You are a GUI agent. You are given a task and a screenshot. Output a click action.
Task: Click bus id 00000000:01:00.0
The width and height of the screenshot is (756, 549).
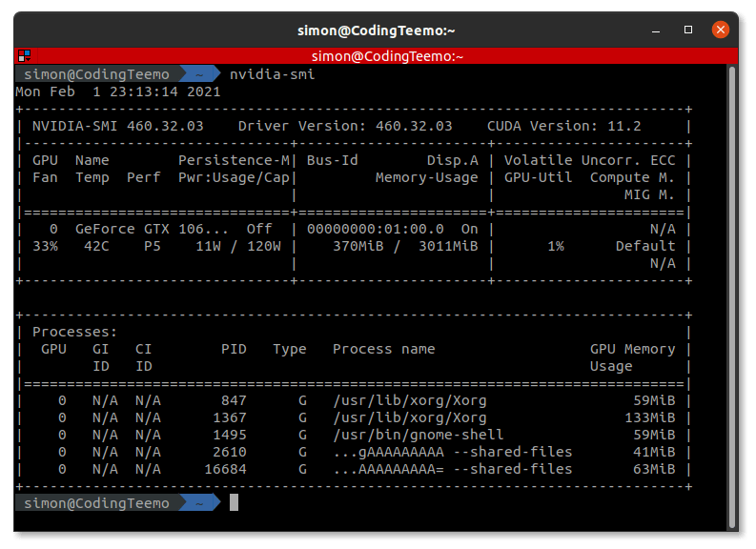pos(375,229)
